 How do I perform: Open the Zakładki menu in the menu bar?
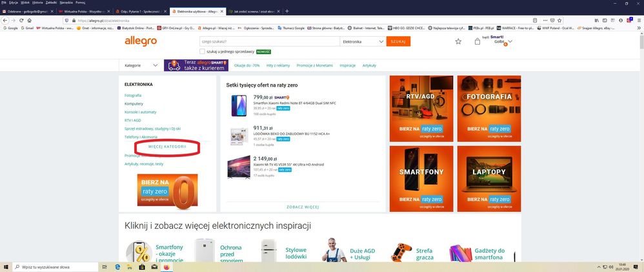pos(50,3)
